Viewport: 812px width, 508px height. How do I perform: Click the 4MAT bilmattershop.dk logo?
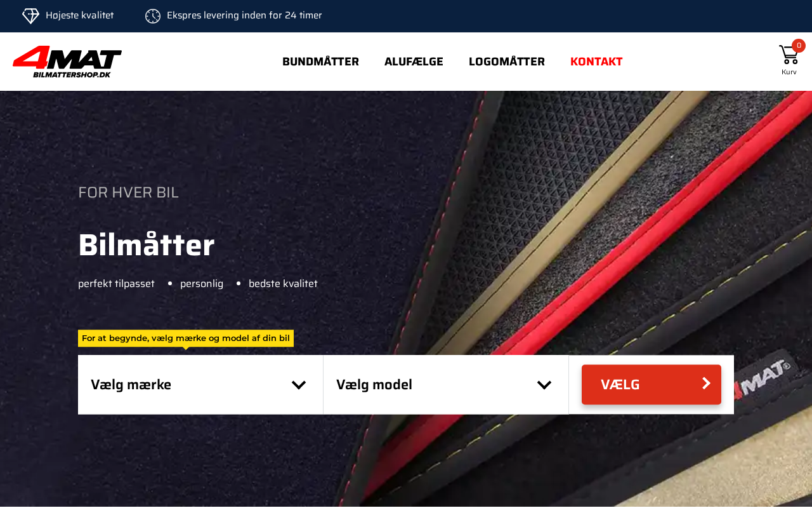67,62
